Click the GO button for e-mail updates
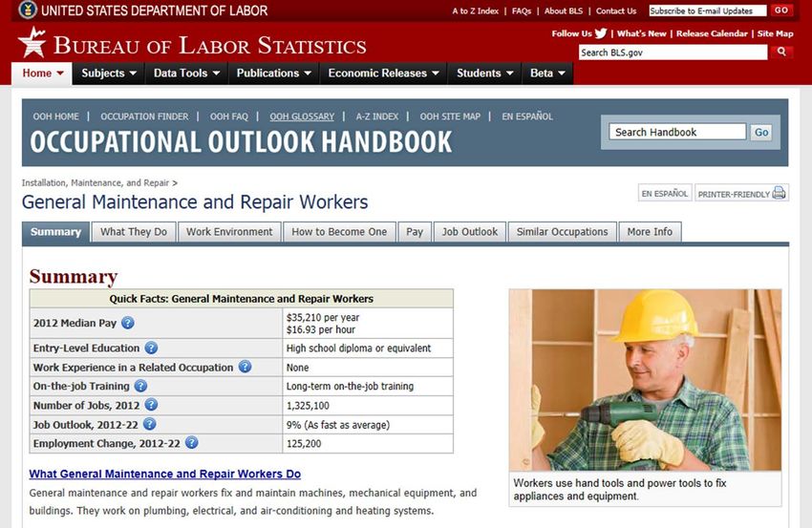Image resolution: width=812 pixels, height=528 pixels. tap(781, 11)
